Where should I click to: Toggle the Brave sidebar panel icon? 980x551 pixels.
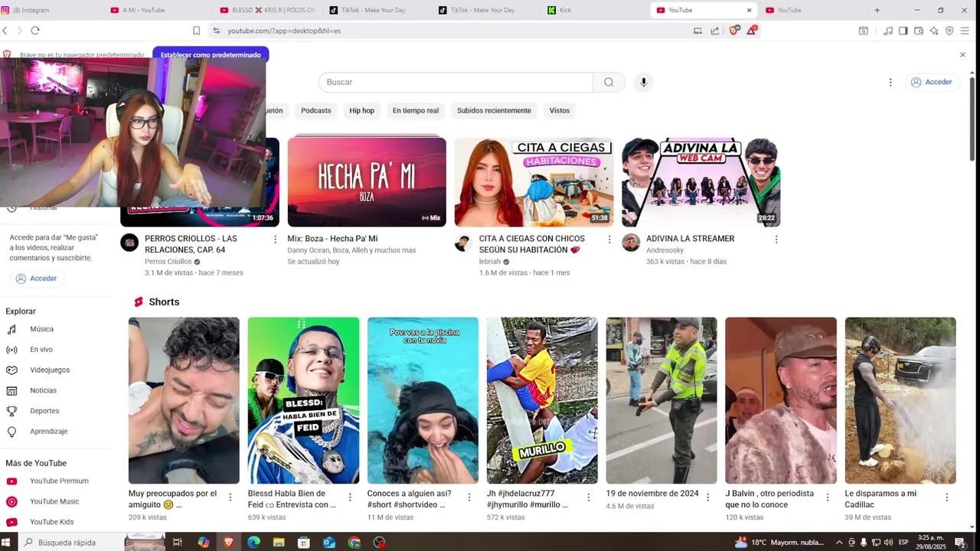pos(903,31)
